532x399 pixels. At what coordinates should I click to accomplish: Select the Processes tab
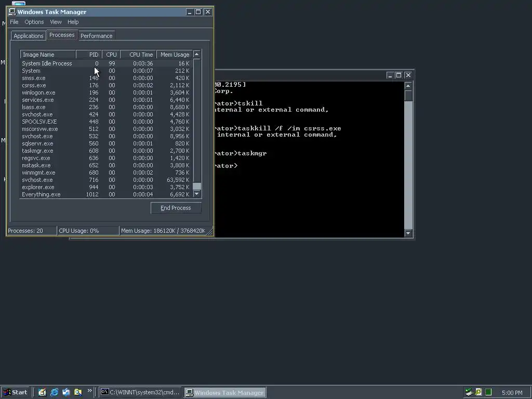point(62,35)
